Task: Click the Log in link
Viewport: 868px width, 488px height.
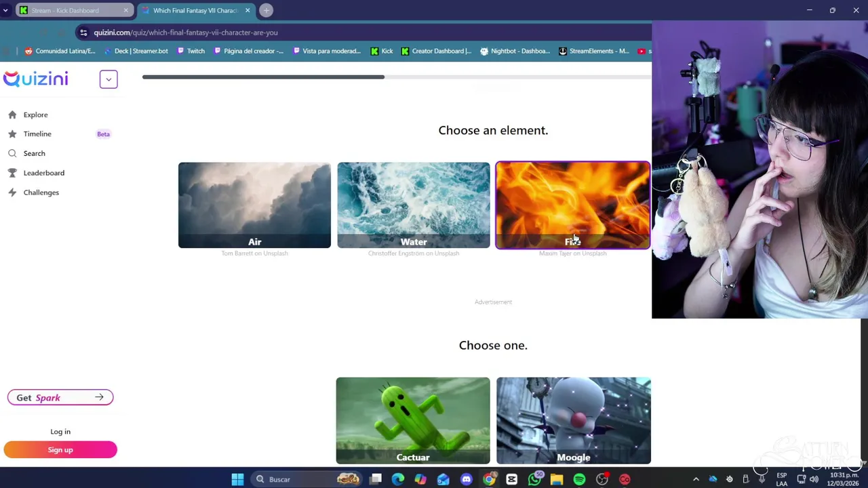Action: click(60, 432)
